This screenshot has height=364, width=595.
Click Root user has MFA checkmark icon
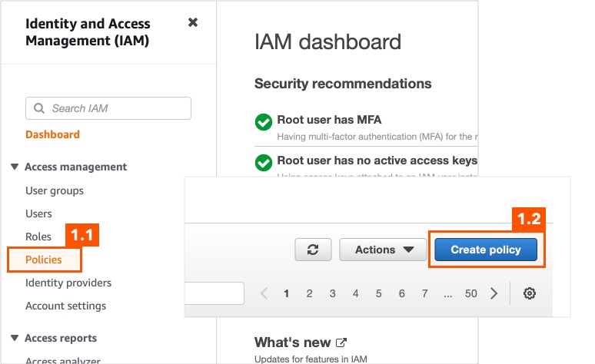pos(264,122)
